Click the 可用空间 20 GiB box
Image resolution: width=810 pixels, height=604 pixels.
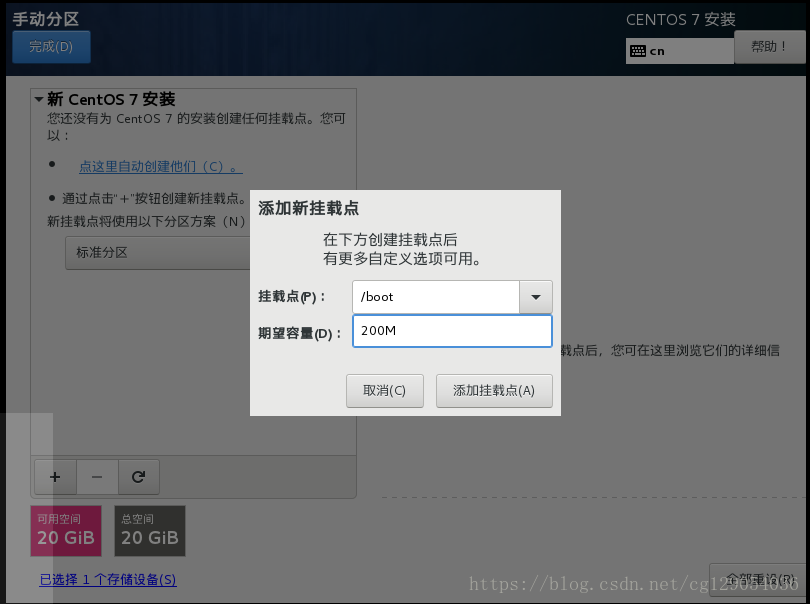[66, 531]
